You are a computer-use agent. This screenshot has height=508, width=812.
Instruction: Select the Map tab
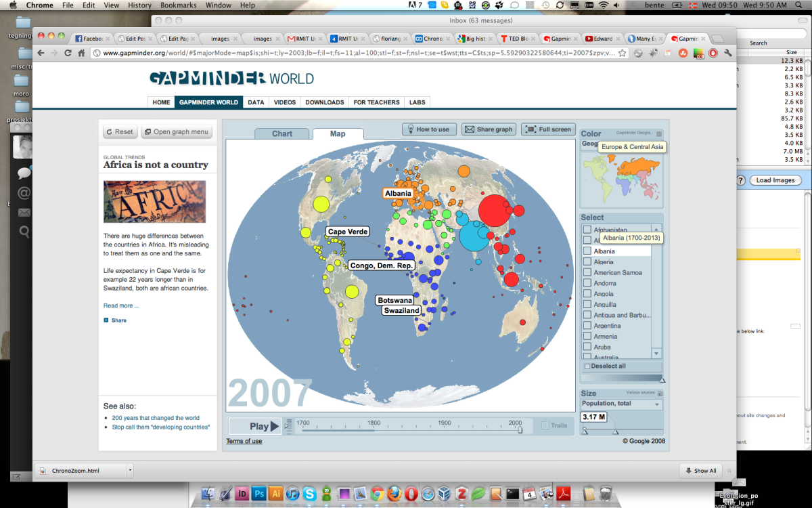(338, 133)
